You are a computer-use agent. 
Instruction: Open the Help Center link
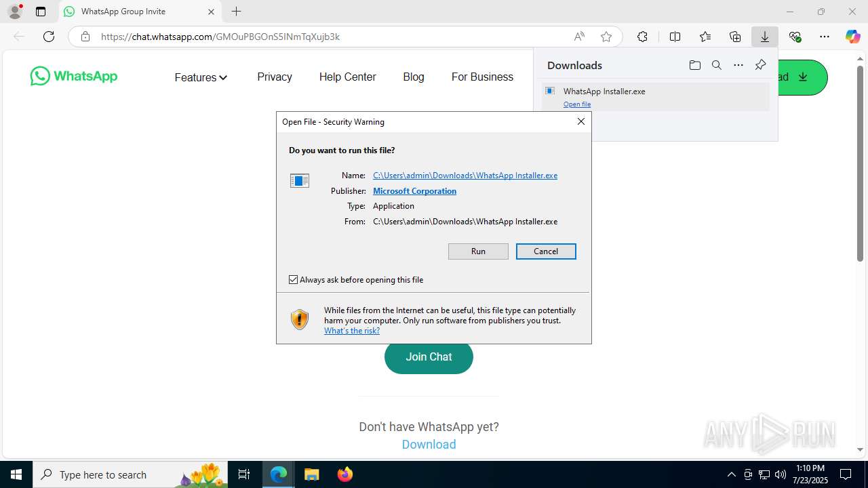pos(348,77)
